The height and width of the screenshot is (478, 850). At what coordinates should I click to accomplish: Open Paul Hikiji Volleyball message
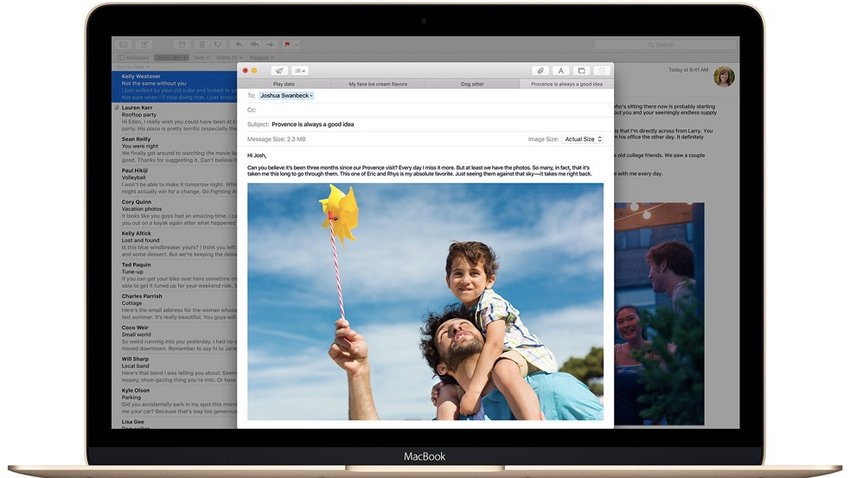pyautogui.click(x=175, y=181)
